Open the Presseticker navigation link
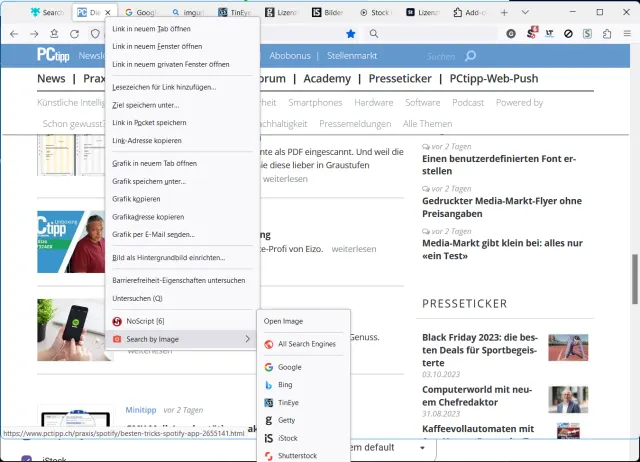Screen dimensions: 640x462 click(400, 78)
